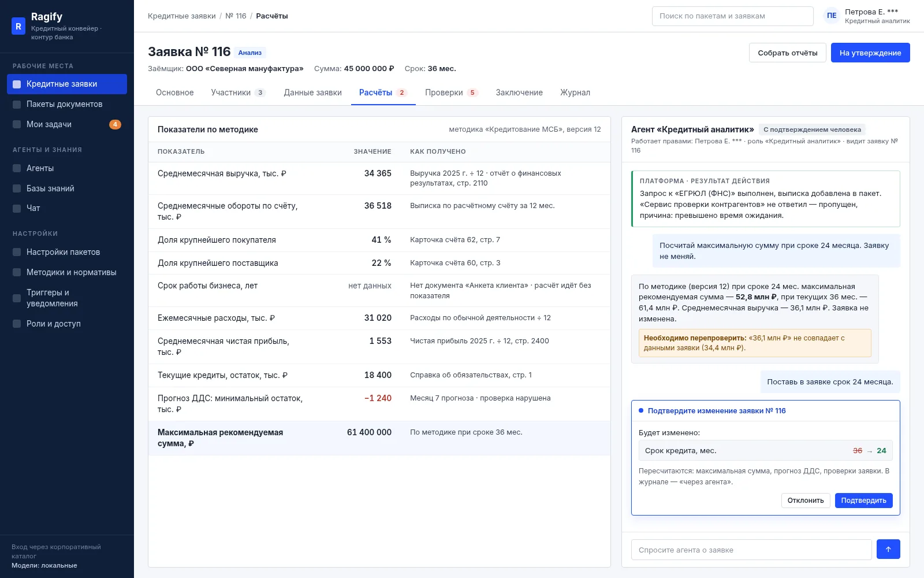Open Роли и доступ in the sidebar
This screenshot has height=578, width=924.
point(67,324)
